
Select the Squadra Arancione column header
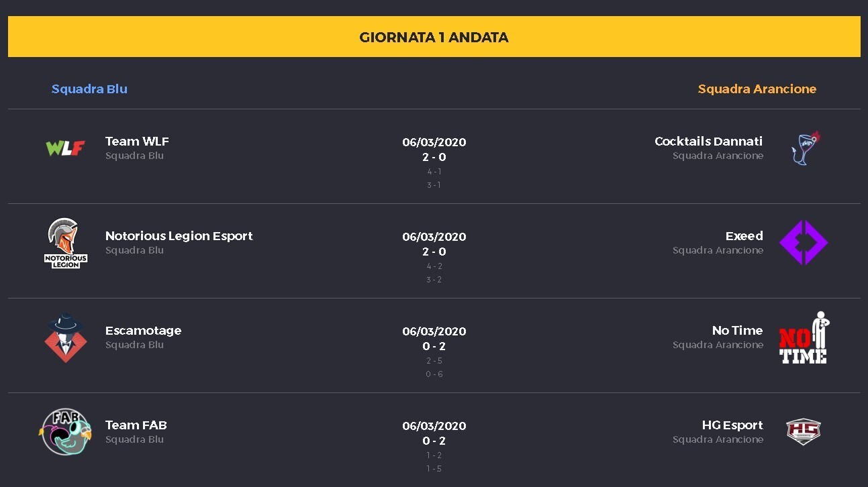tap(757, 89)
